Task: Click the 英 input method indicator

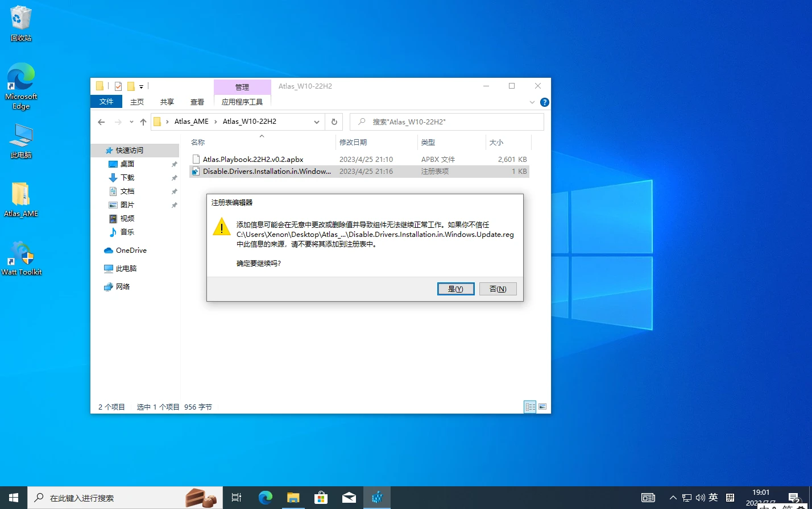Action: [x=713, y=498]
